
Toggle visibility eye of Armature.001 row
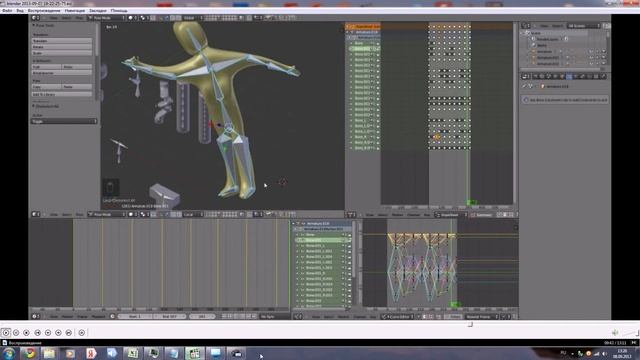[591, 58]
